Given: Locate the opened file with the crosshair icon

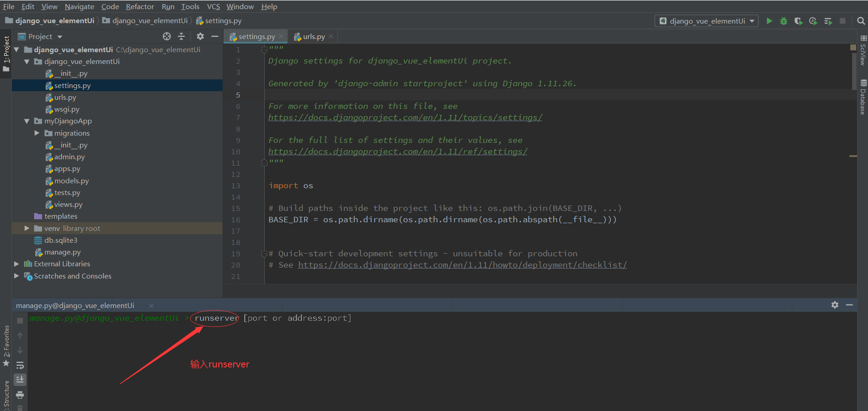Looking at the screenshot, I should pos(167,36).
